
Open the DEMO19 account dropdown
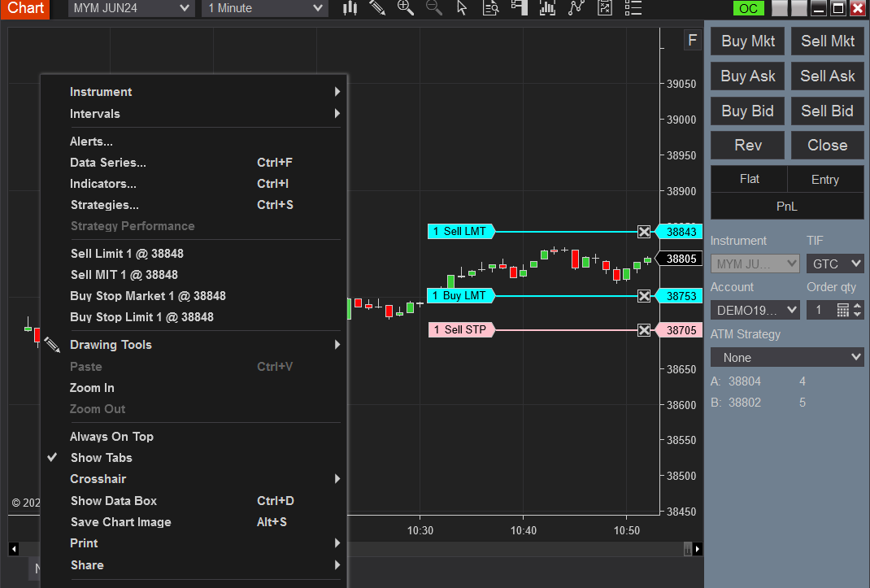pyautogui.click(x=755, y=310)
